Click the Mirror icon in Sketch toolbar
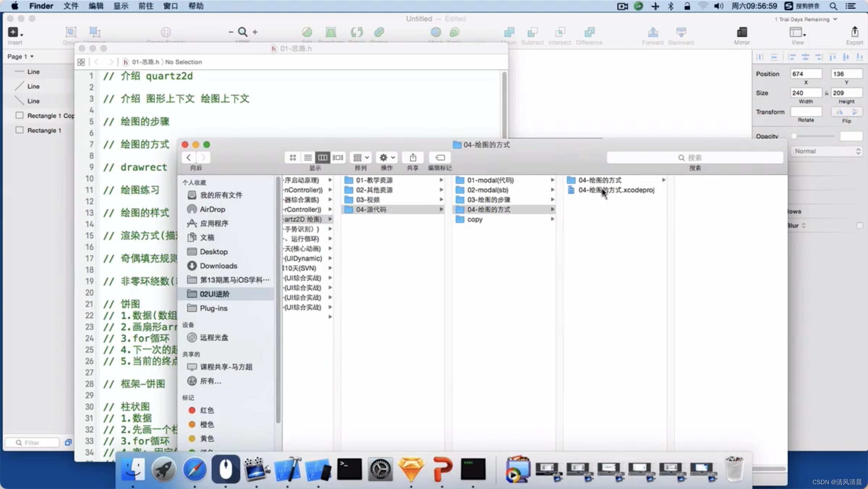Viewport: 868px width, 489px height. [742, 32]
